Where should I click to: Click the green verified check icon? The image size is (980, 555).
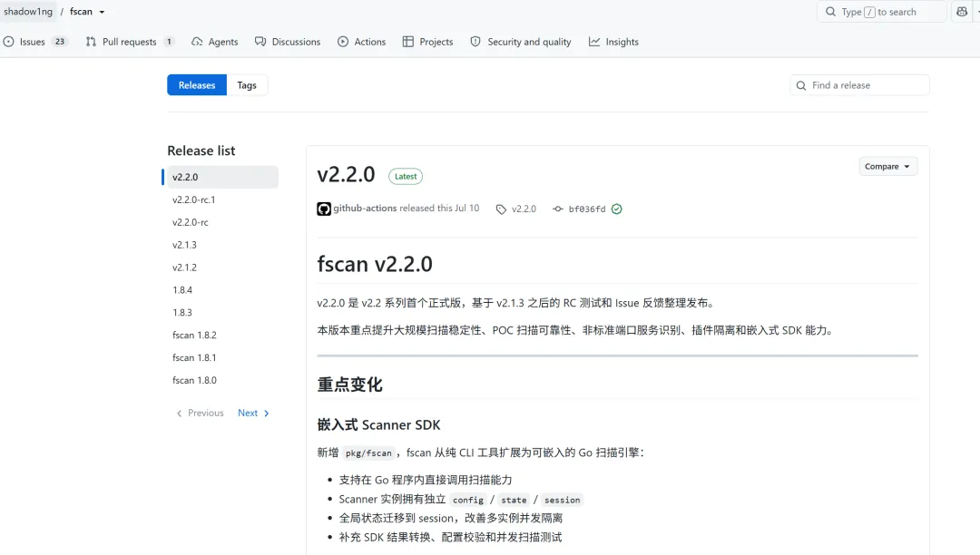617,209
